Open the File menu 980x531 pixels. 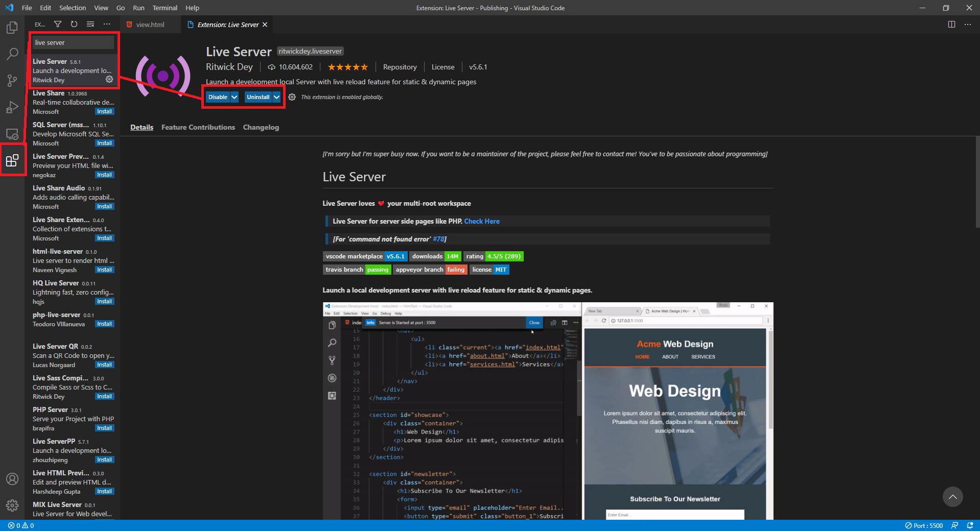pyautogui.click(x=27, y=8)
